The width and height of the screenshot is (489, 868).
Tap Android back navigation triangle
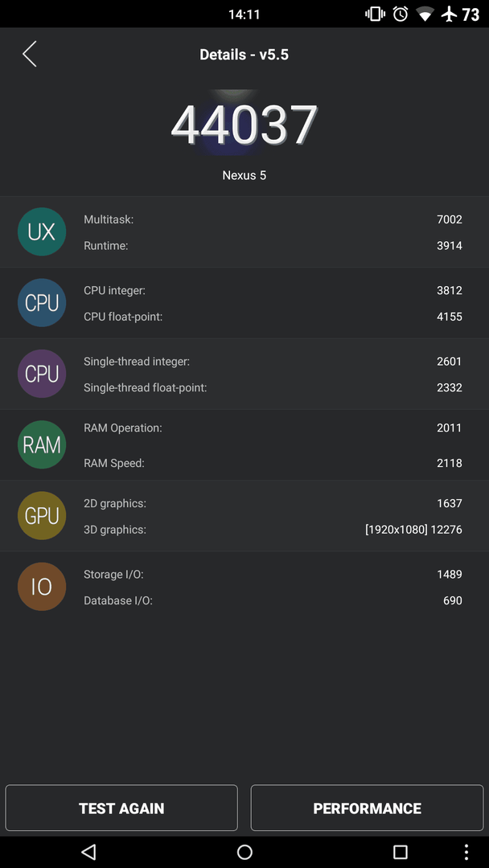[88, 851]
